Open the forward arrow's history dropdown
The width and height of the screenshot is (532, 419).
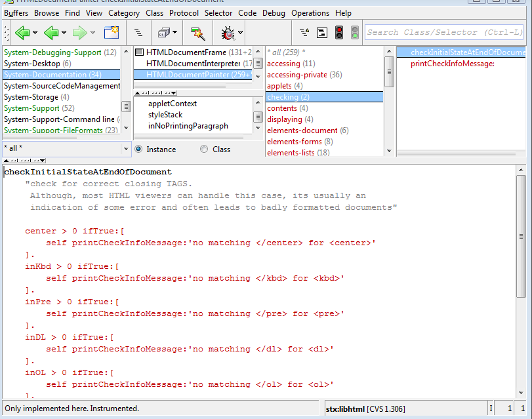tap(92, 33)
